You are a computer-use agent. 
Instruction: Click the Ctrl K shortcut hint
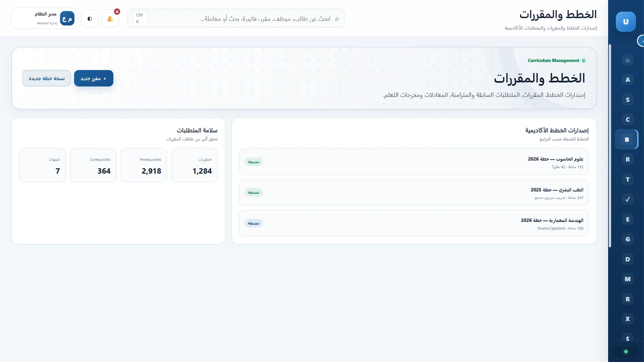[140, 19]
